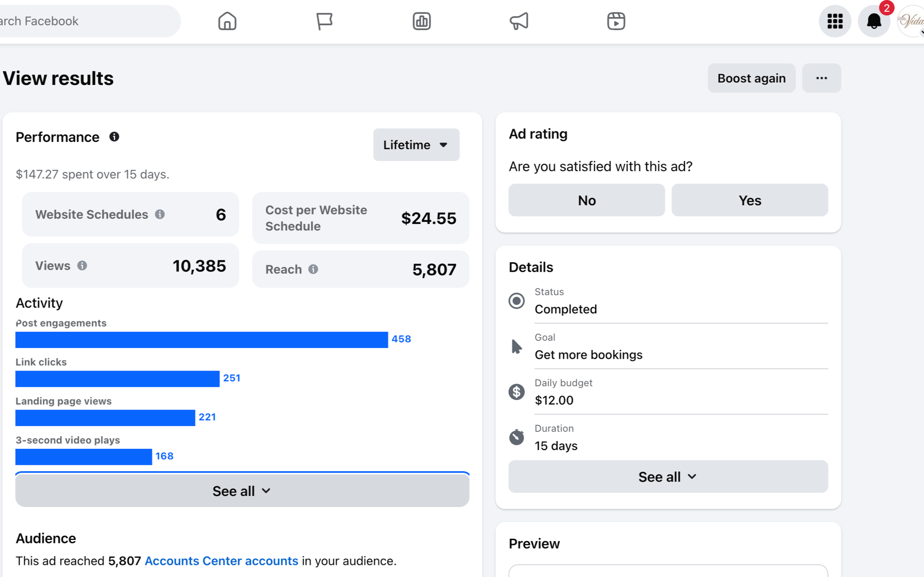The image size is (924, 577).
Task: Go to Facebook Home icon
Action: (227, 21)
